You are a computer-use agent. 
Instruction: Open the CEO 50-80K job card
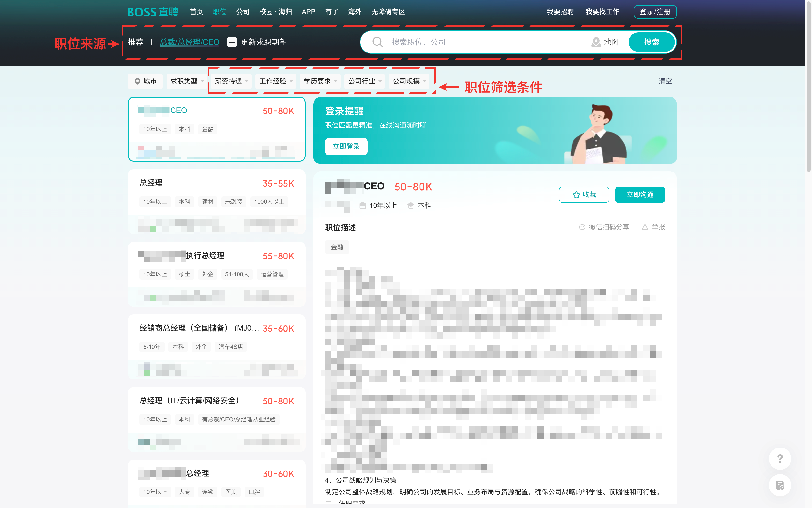point(217,129)
